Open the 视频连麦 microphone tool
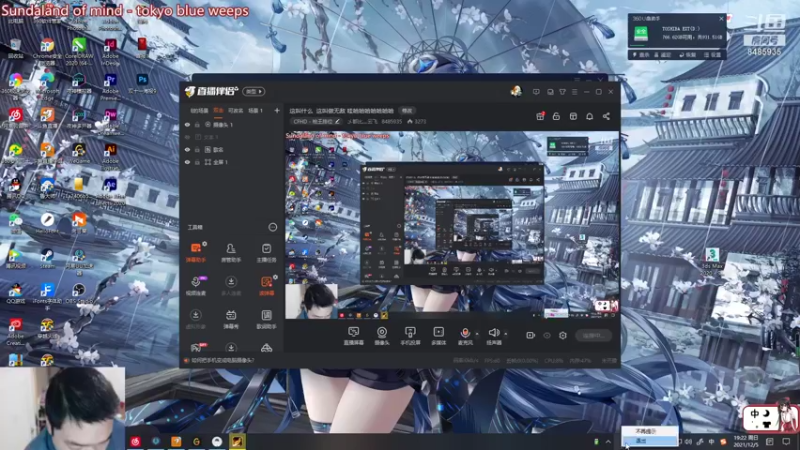 [196, 286]
